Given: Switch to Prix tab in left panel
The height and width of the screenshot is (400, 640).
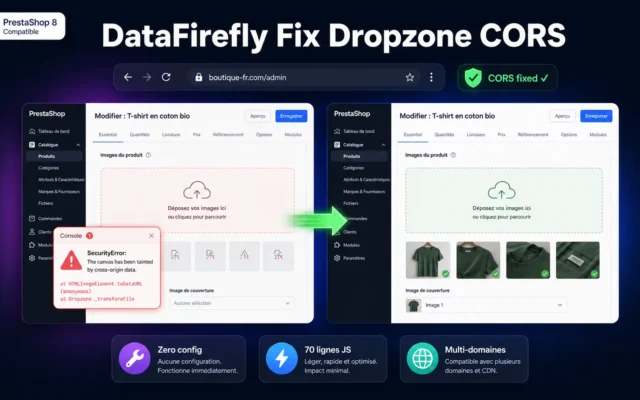Looking at the screenshot, I should (197, 135).
